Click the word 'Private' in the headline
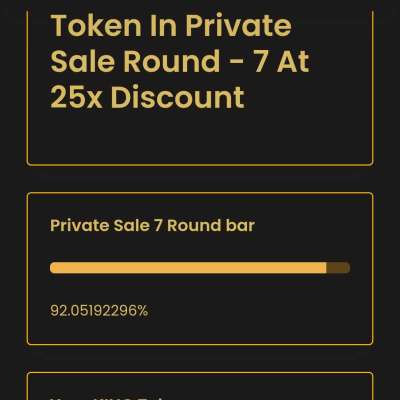Screen dimensions: 400x400 pyautogui.click(x=238, y=26)
